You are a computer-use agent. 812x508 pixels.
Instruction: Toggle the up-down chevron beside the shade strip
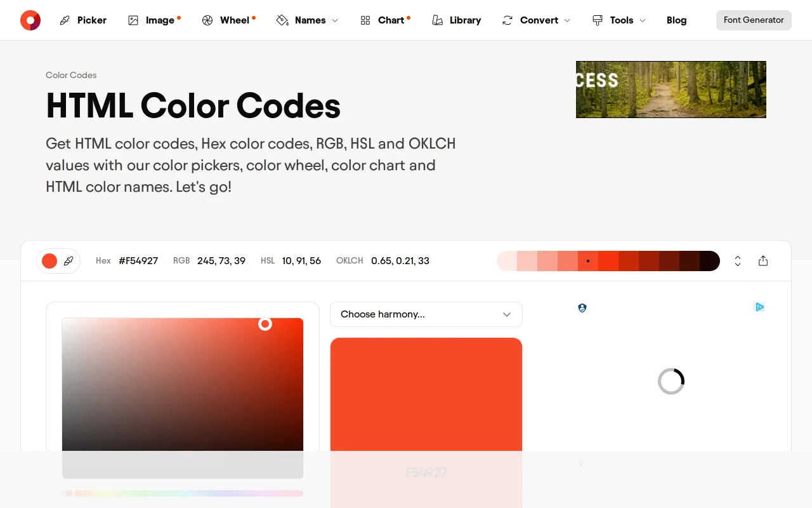(x=738, y=261)
